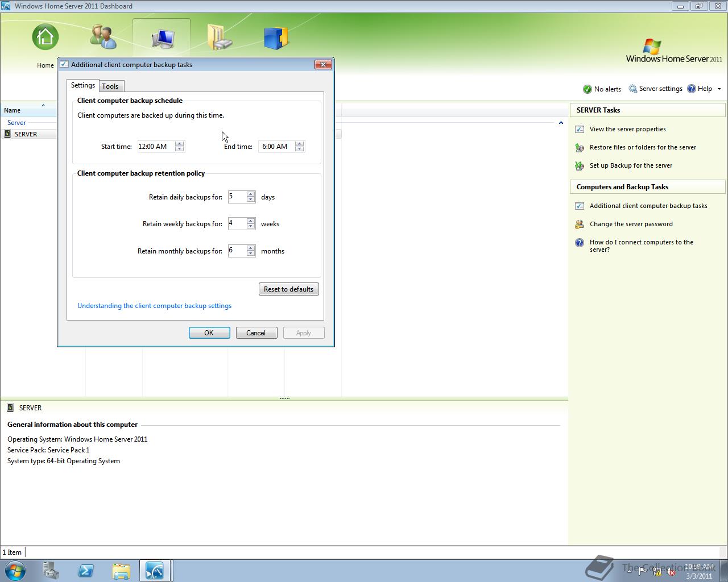The height and width of the screenshot is (582, 728).
Task: Decrease daily backups retention days
Action: (251, 199)
